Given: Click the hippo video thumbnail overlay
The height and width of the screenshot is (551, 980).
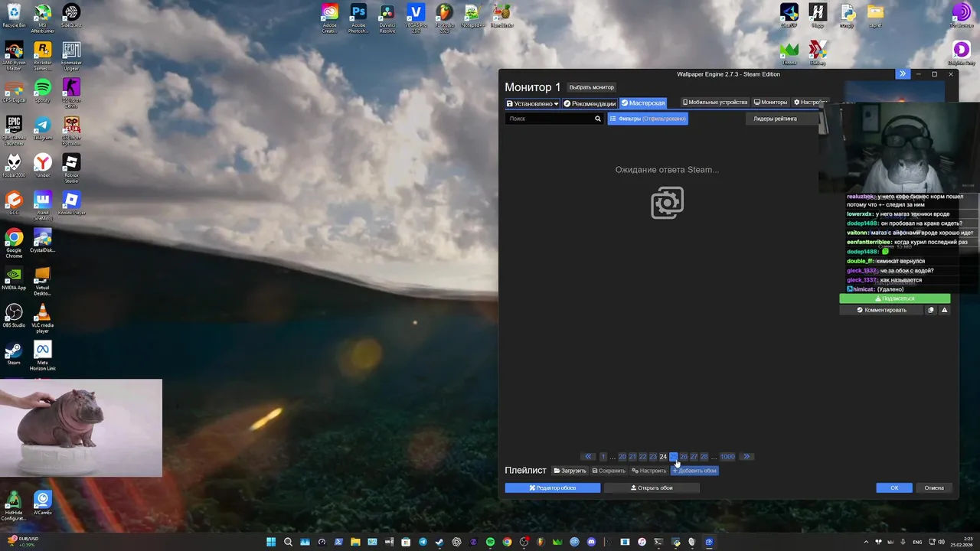Looking at the screenshot, I should click(81, 428).
